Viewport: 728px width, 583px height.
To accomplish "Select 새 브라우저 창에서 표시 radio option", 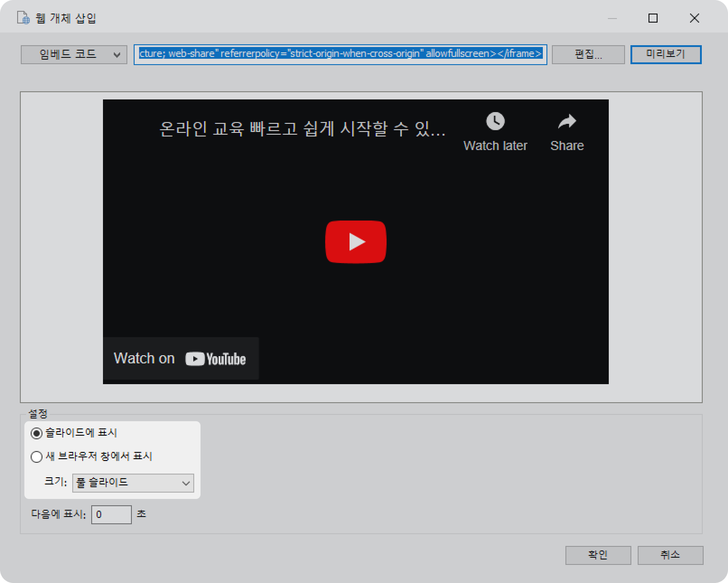I will 37,457.
